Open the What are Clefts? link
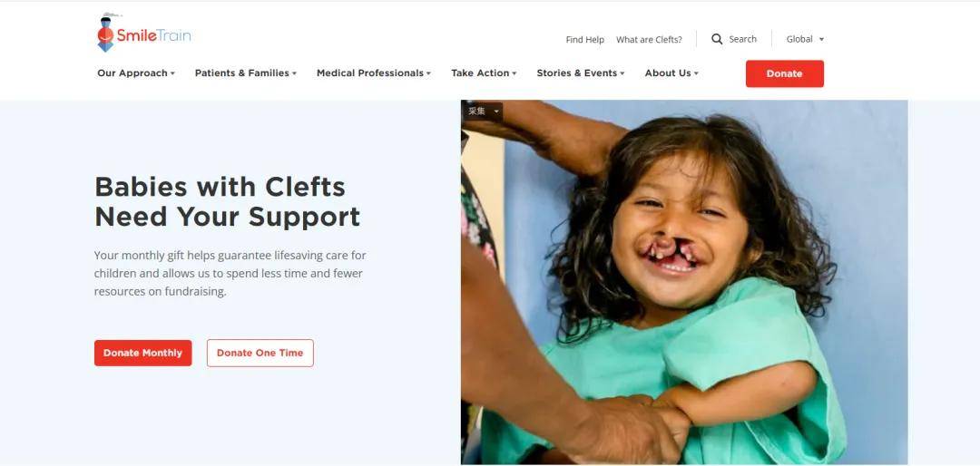 click(650, 39)
